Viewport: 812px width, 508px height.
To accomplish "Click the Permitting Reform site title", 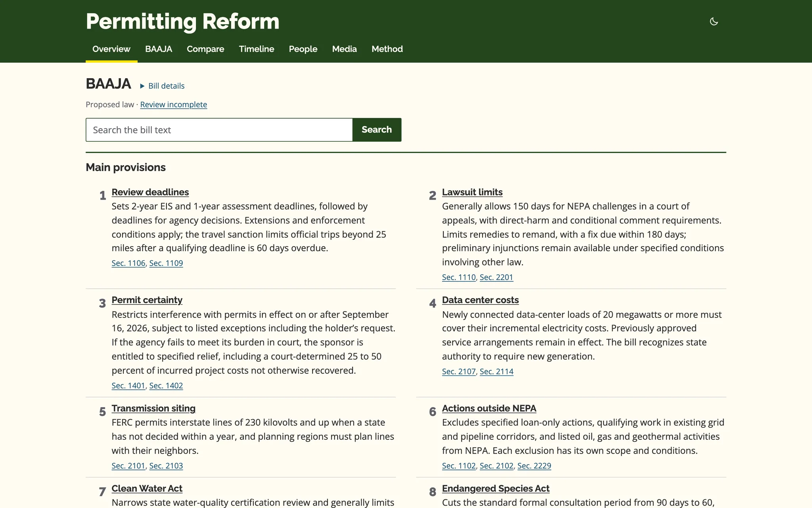I will pos(182,21).
